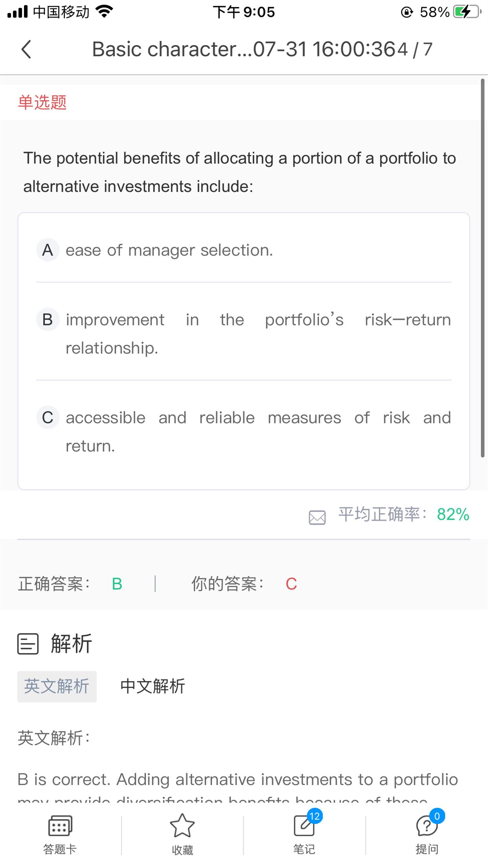Tap answer text 'ease of manager selection'

click(169, 250)
